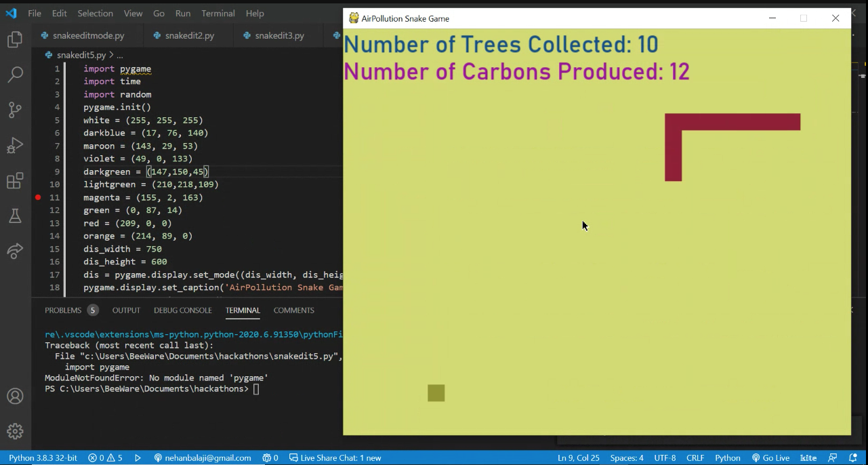Click Go Live in status bar
Screen dimensions: 868x465
770,458
